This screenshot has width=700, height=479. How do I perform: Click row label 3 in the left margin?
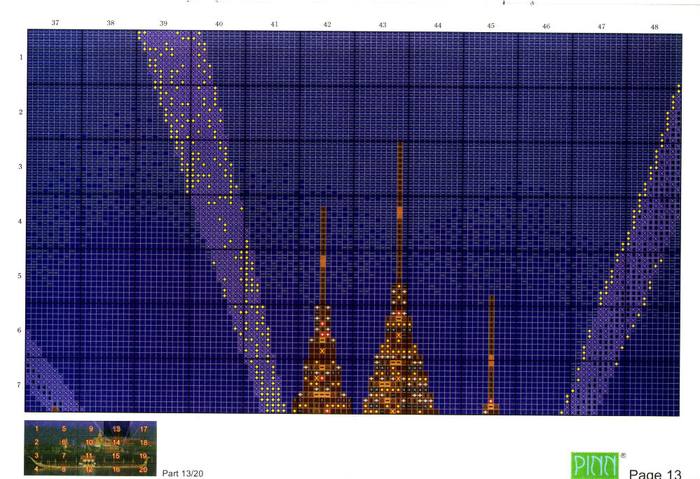pyautogui.click(x=20, y=167)
